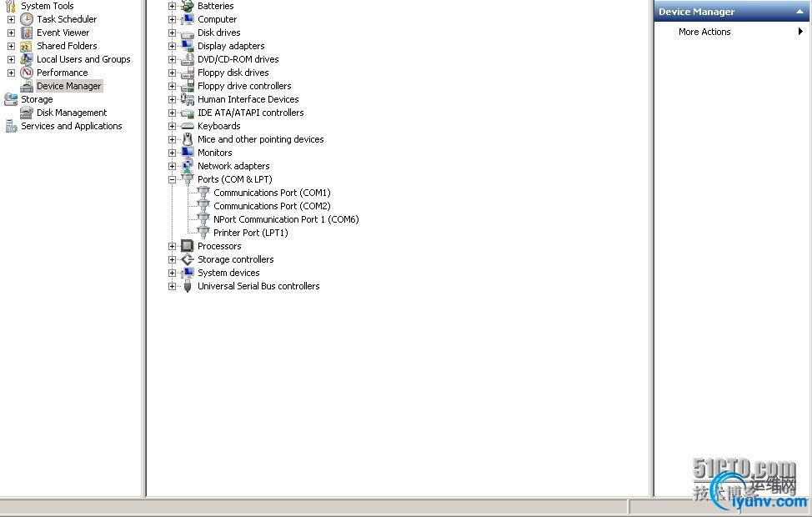This screenshot has width=812, height=517.
Task: Expand the Event Viewer node
Action: click(x=11, y=33)
